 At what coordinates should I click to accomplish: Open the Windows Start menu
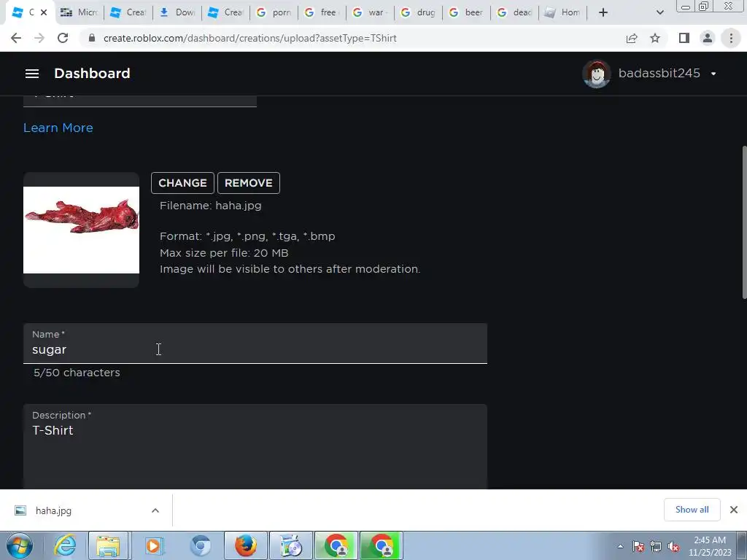click(20, 545)
